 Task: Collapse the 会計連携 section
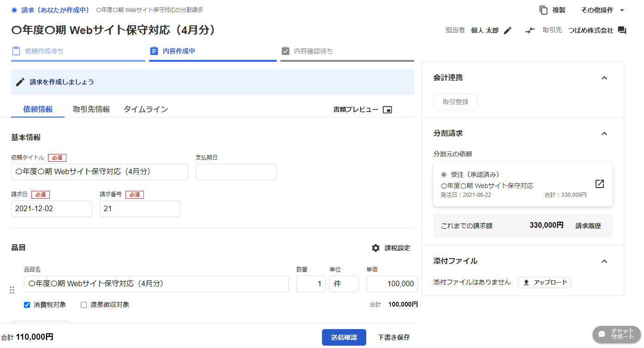click(x=604, y=78)
